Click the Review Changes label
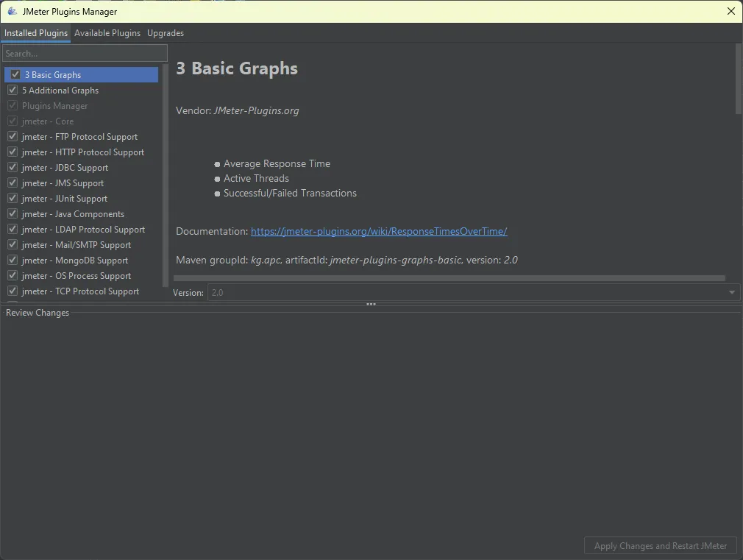This screenshot has width=743, height=560. tap(38, 313)
